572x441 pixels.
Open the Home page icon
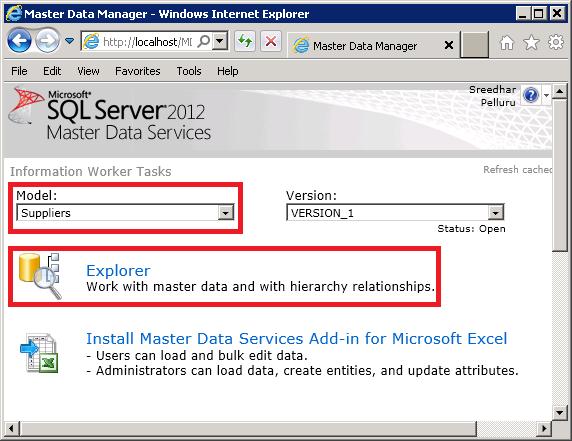[x=507, y=42]
